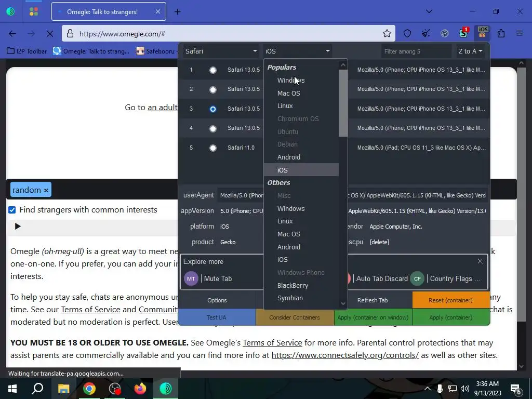
Task: Click the CF Country Flags icon
Action: (x=417, y=278)
